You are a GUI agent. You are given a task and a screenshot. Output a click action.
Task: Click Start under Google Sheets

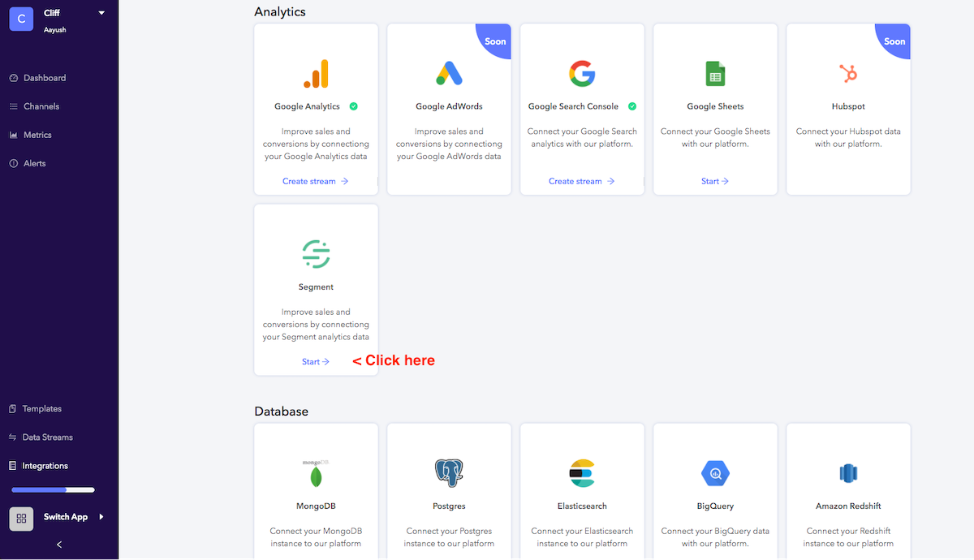pyautogui.click(x=715, y=181)
